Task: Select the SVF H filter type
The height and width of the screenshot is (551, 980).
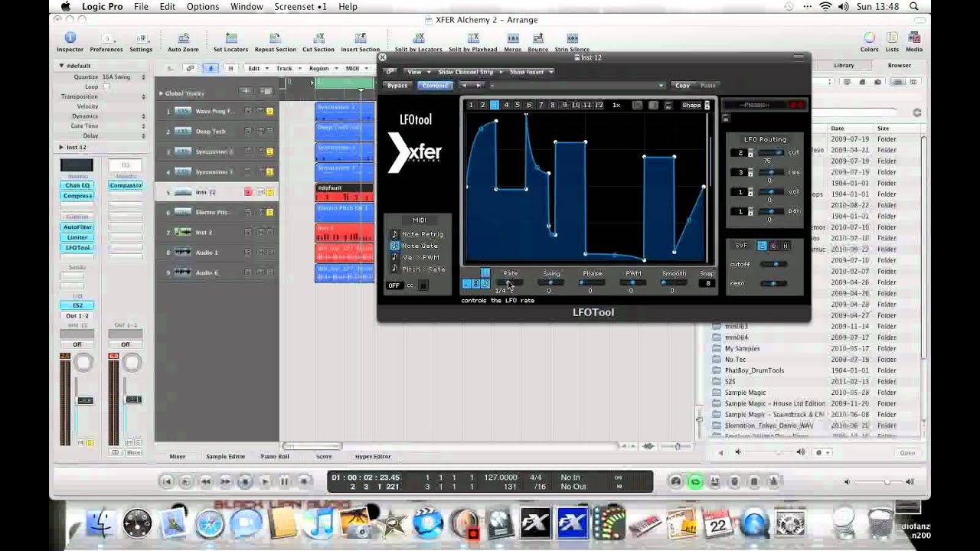Action: (785, 246)
